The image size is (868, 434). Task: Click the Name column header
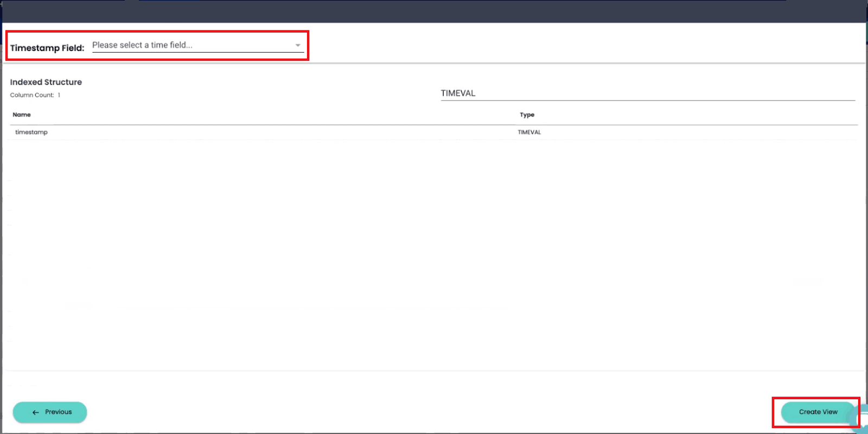pos(22,115)
